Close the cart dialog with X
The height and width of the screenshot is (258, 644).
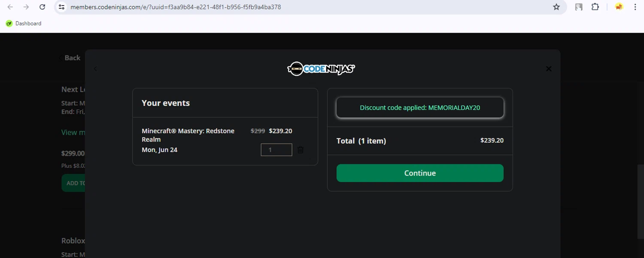pos(549,69)
